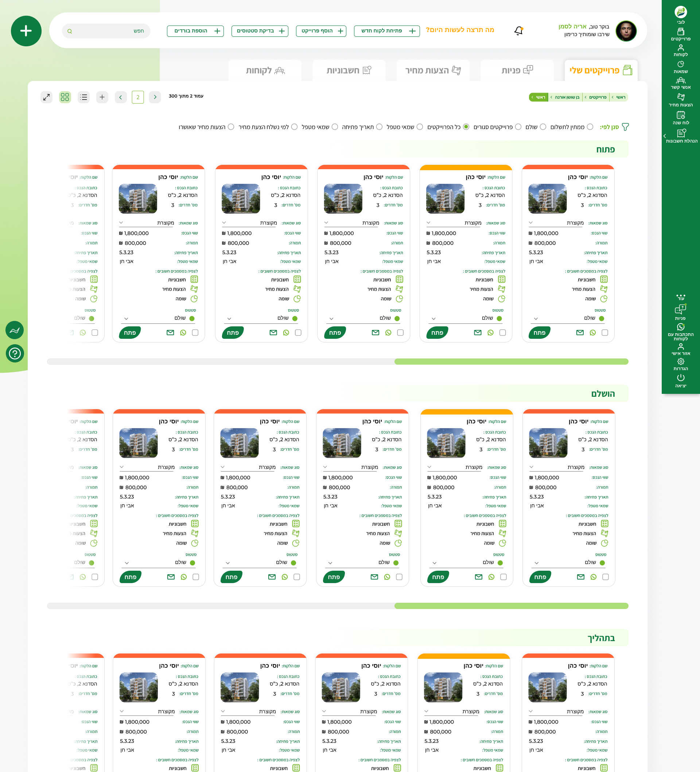Select the הצעות מחיר שאושרו radio

(x=231, y=127)
